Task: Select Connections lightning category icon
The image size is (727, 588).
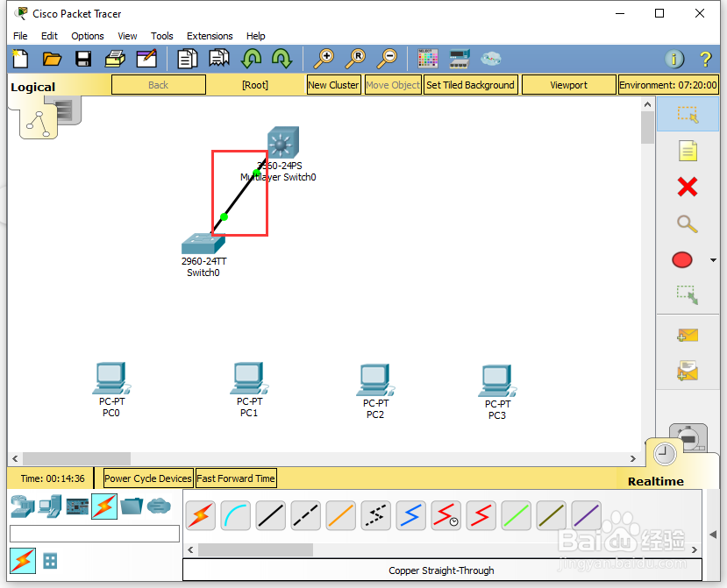Action: [104, 507]
